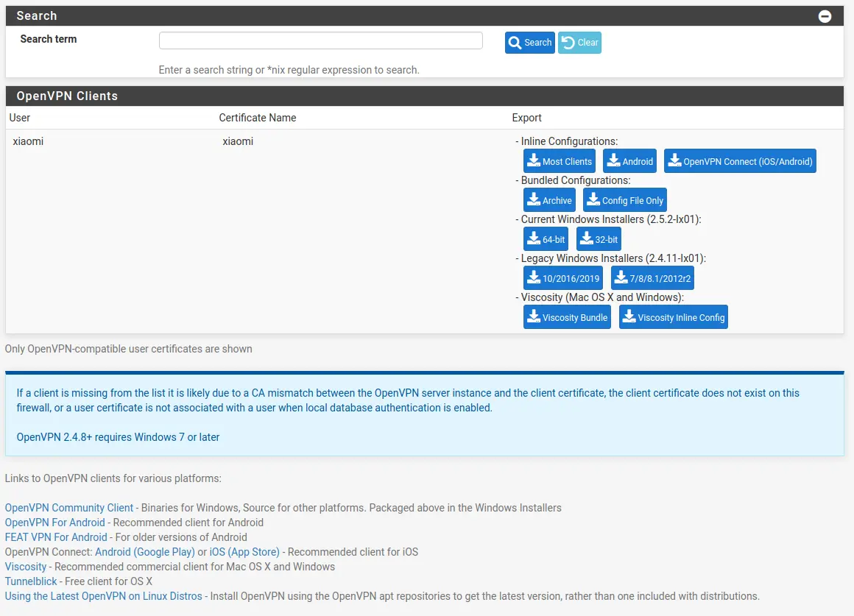Click the Search panel heading
Screen dimensions: 854x616
click(x=37, y=15)
